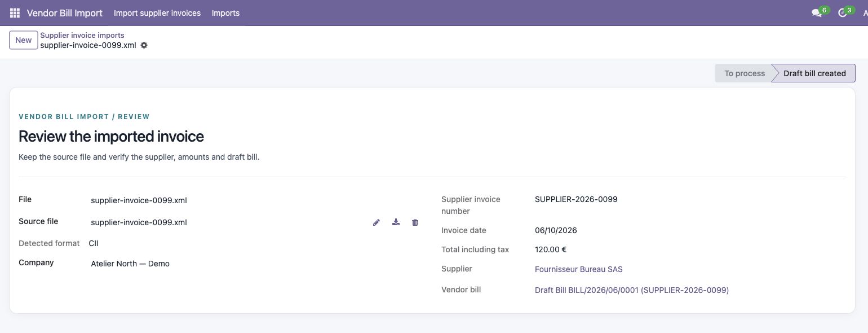
Task: Click the Source file name supplier-invoice-0099.xml
Action: click(139, 222)
